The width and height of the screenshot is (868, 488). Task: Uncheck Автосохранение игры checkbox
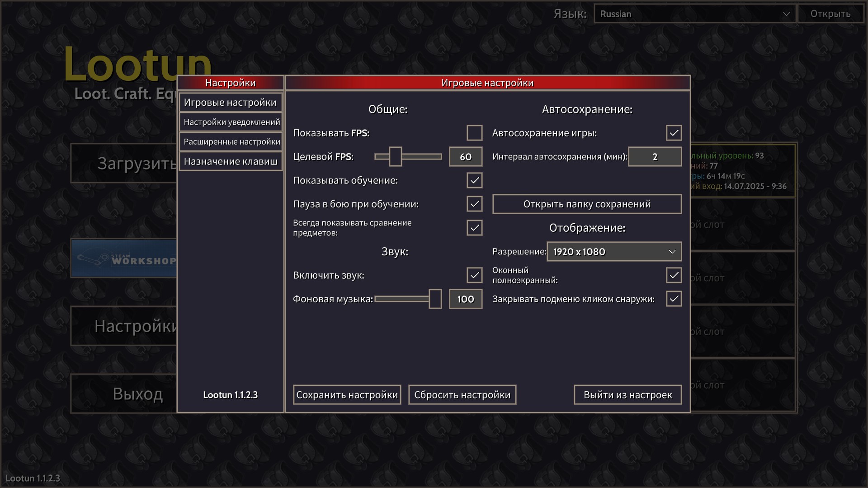[674, 133]
